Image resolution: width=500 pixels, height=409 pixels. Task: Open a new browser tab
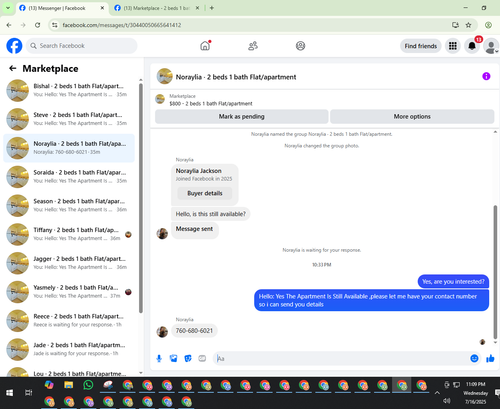[x=212, y=8]
